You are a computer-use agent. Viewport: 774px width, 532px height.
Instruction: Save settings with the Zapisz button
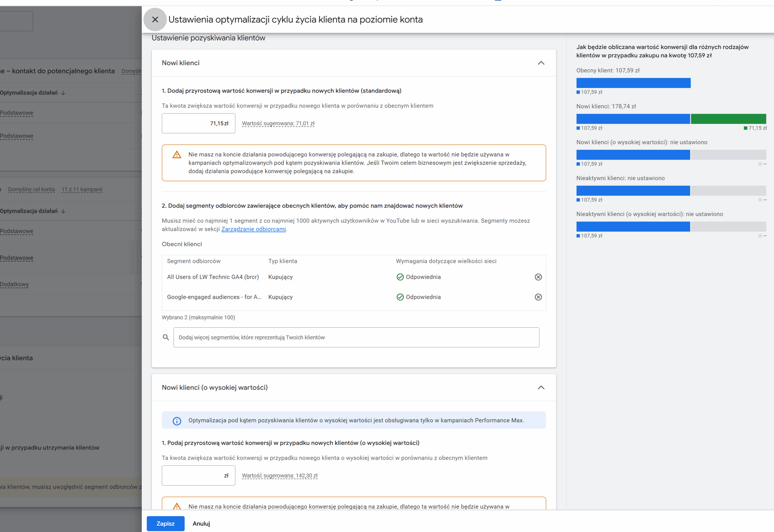tap(165, 523)
